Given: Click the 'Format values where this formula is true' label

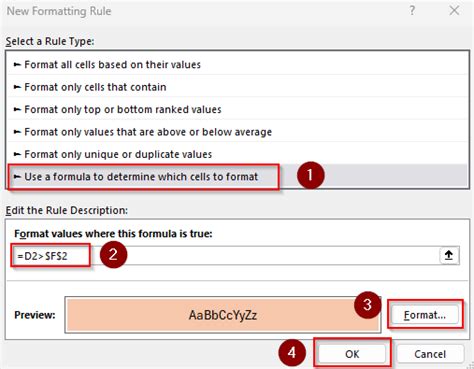Looking at the screenshot, I should 113,234.
